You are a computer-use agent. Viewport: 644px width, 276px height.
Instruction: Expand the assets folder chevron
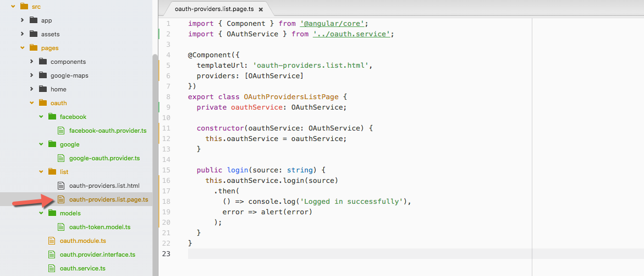(23, 34)
